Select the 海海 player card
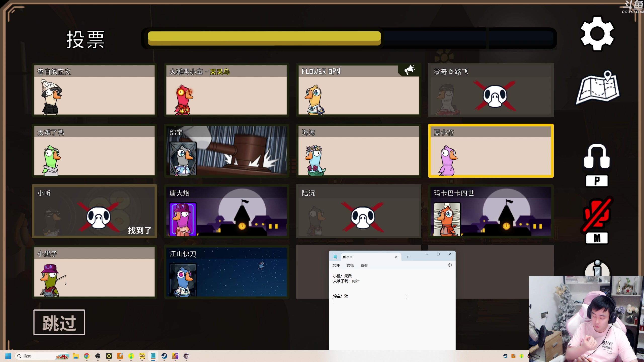The height and width of the screenshot is (362, 644). point(358,151)
